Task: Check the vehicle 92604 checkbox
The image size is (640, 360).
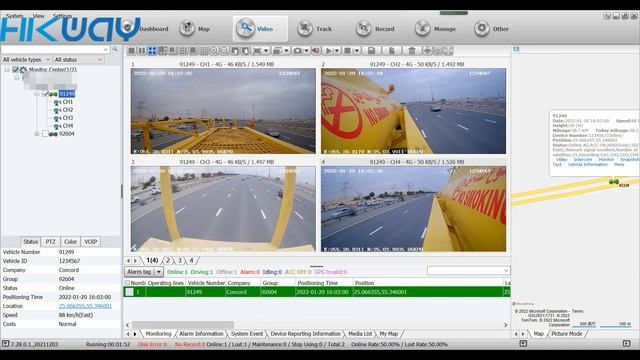Action: click(x=46, y=134)
